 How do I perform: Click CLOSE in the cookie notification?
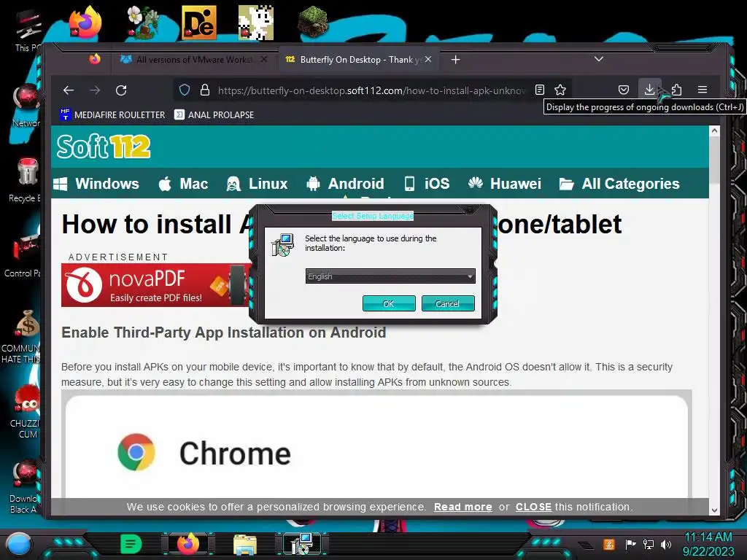click(533, 507)
